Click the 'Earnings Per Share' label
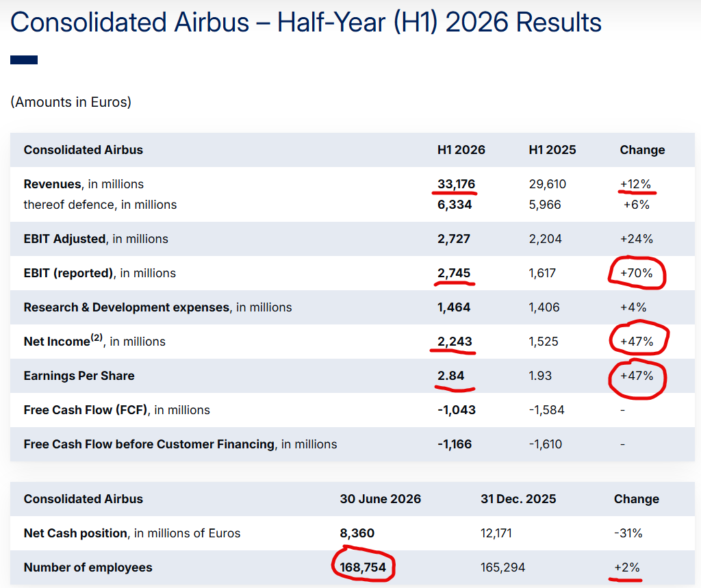 pos(79,376)
